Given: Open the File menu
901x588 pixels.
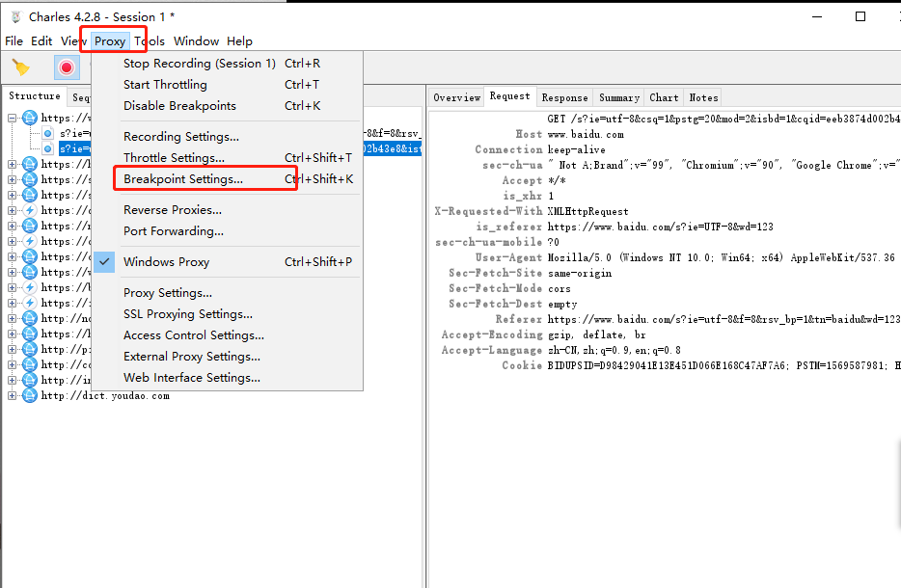Looking at the screenshot, I should pos(14,41).
